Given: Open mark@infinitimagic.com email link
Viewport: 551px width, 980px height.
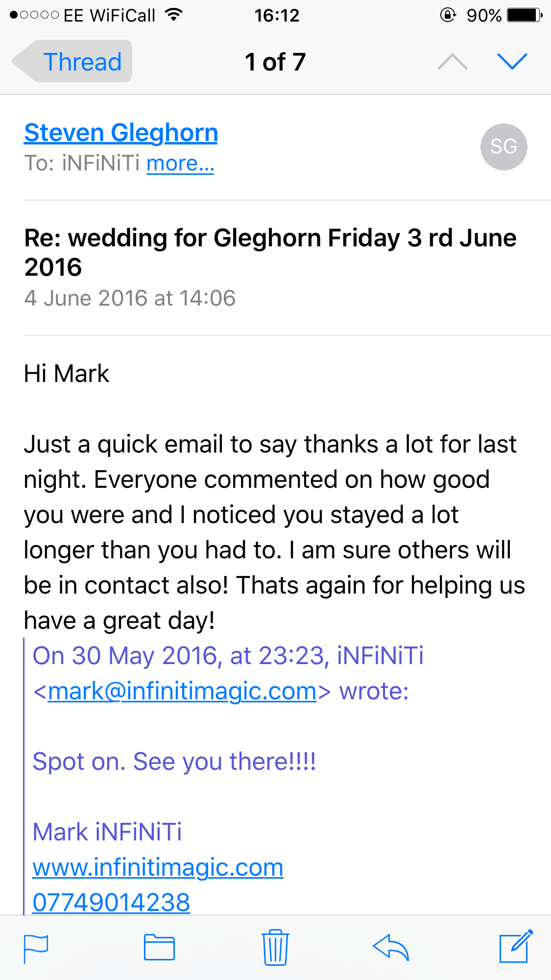Looking at the screenshot, I should pyautogui.click(x=182, y=691).
